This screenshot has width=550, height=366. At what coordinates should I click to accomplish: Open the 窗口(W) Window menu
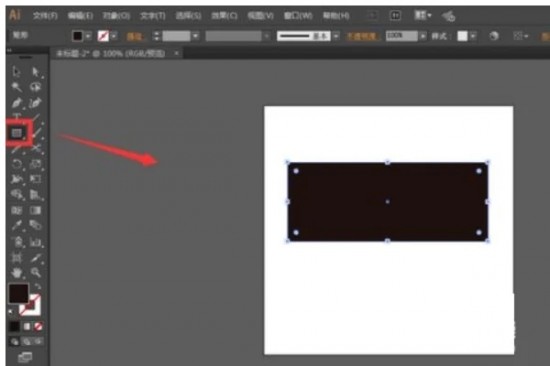pyautogui.click(x=298, y=16)
